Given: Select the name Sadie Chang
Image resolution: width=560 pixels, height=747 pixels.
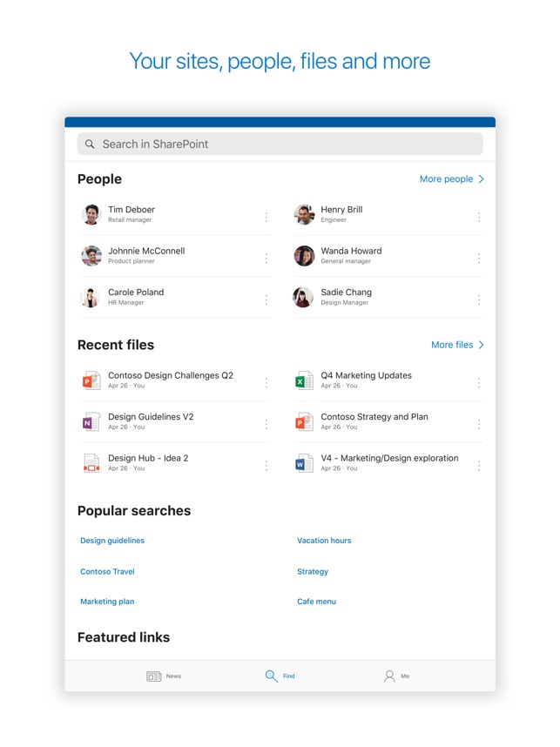Looking at the screenshot, I should tap(346, 293).
